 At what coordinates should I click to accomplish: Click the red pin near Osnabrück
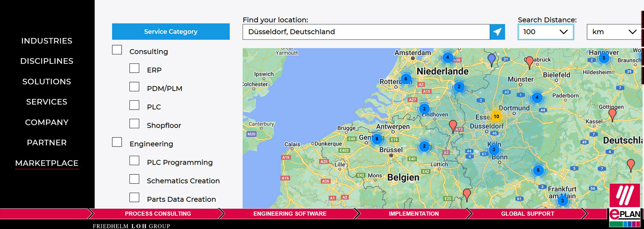click(x=529, y=62)
